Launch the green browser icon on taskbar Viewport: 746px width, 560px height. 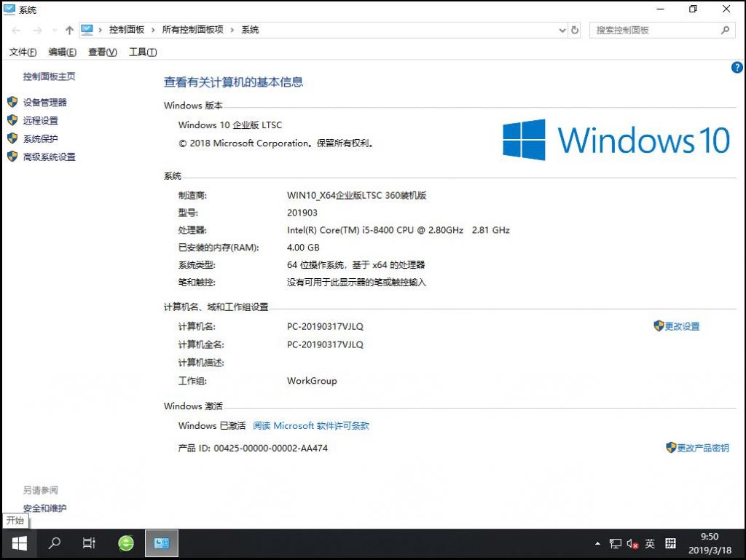click(x=126, y=543)
